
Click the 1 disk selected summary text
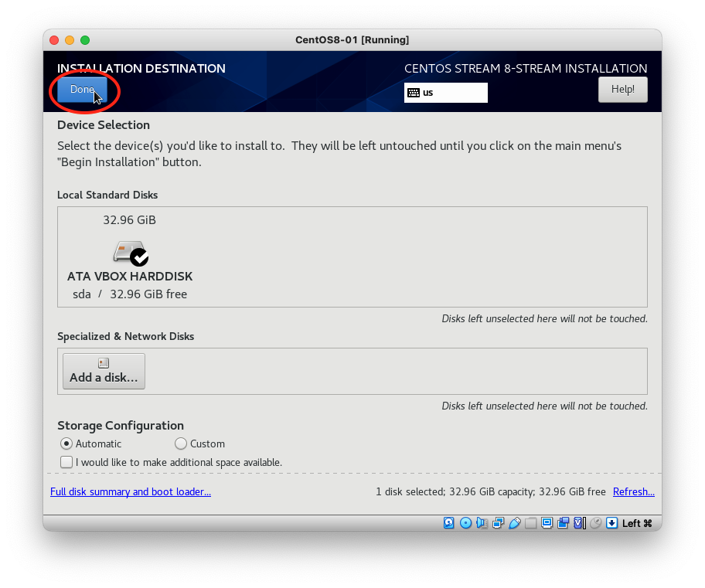pos(491,491)
